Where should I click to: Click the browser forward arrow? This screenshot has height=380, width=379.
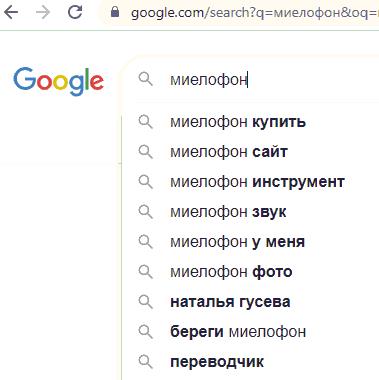click(x=43, y=13)
